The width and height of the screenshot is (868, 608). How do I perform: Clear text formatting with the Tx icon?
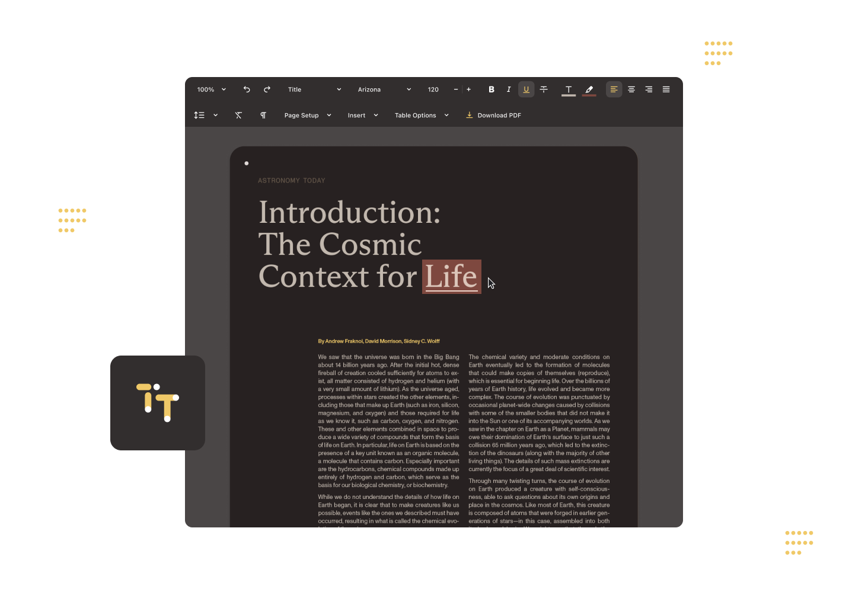pos(238,116)
